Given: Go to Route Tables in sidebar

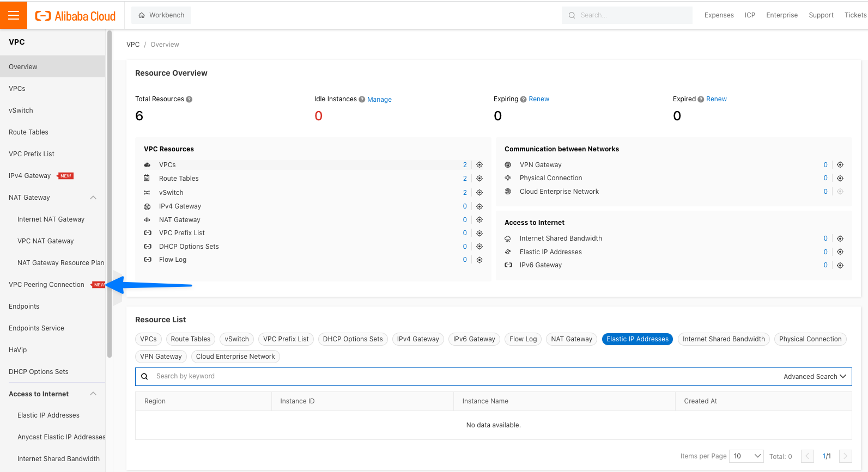Looking at the screenshot, I should pyautogui.click(x=28, y=132).
